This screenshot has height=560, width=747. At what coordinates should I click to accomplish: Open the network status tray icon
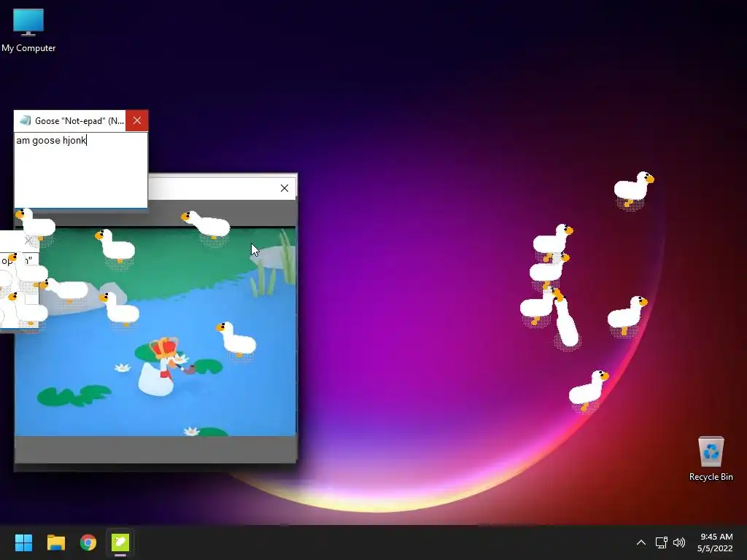(661, 542)
